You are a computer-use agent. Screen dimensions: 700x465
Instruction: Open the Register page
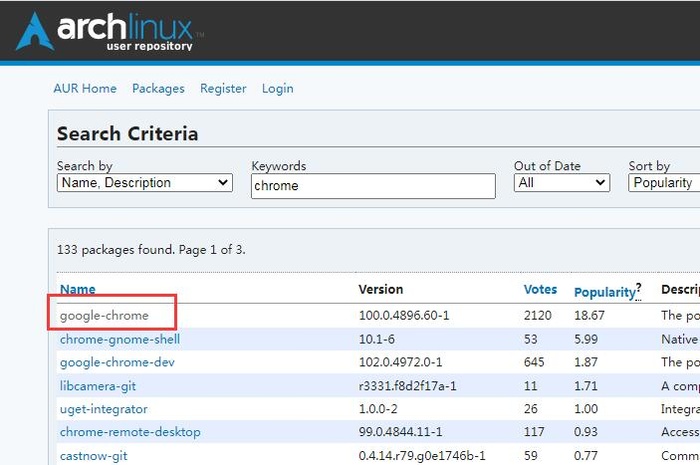pos(223,88)
